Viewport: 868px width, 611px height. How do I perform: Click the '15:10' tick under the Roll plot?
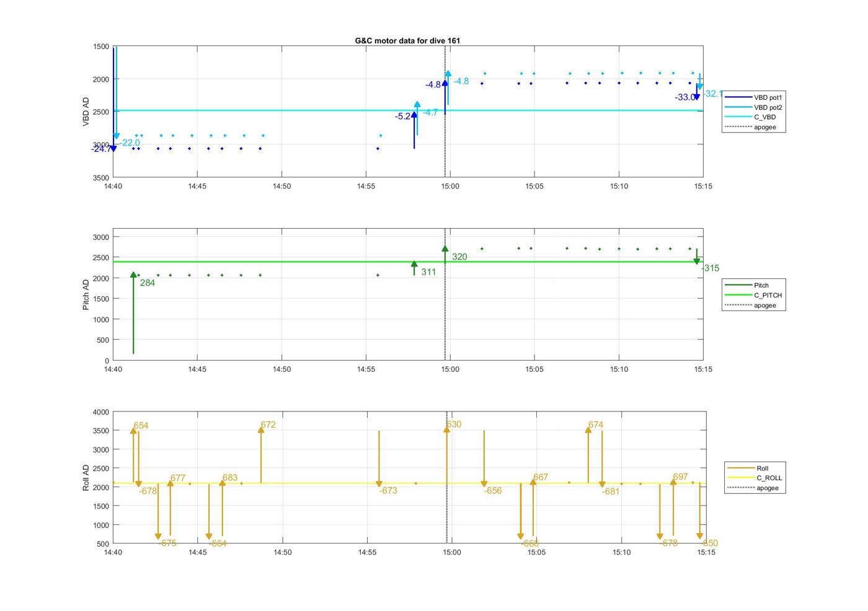622,552
